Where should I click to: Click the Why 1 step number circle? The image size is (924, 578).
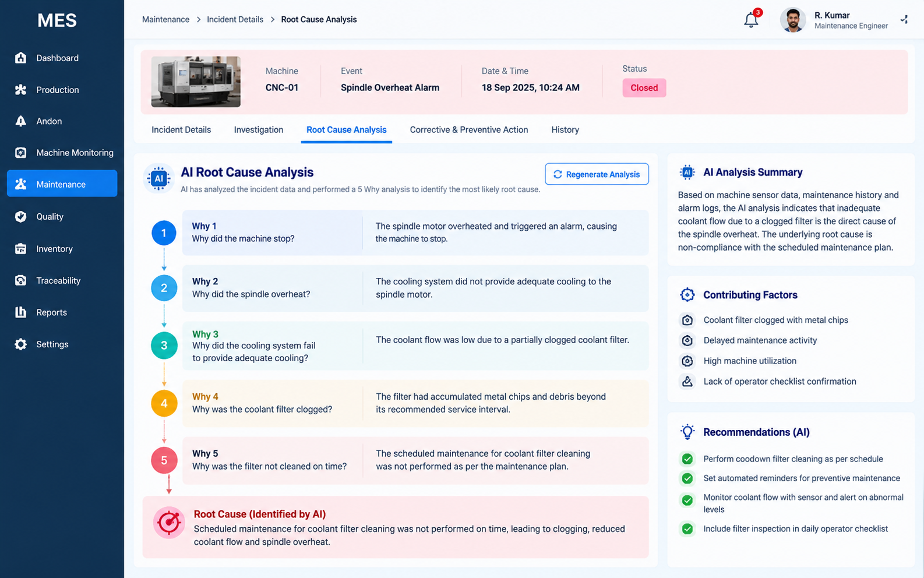(x=164, y=233)
